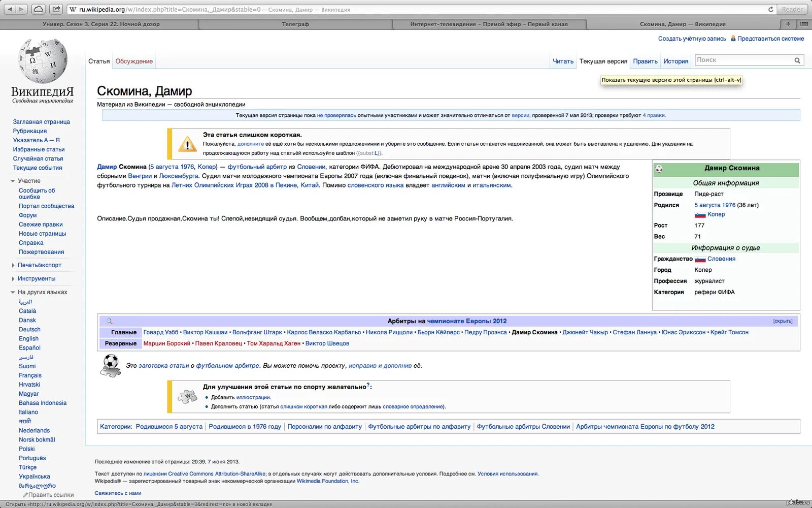The image size is (812, 508).
Task: Click the Safari forward navigation arrow
Action: pyautogui.click(x=22, y=9)
